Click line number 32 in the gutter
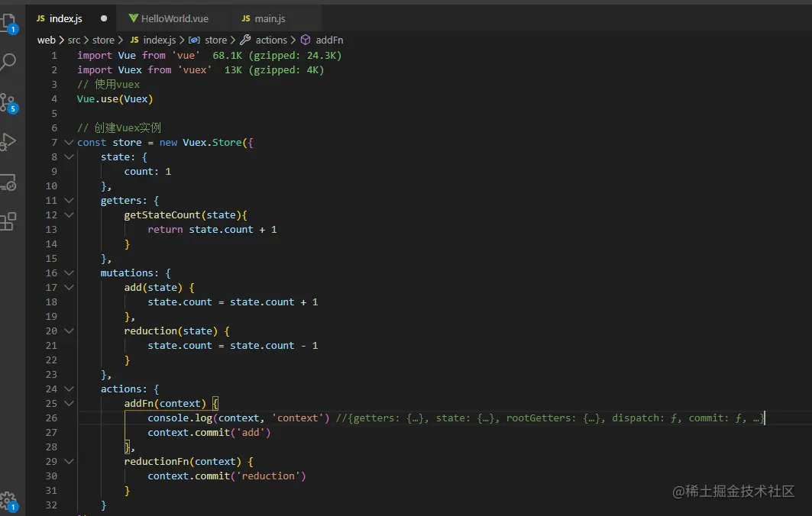 pyautogui.click(x=51, y=505)
